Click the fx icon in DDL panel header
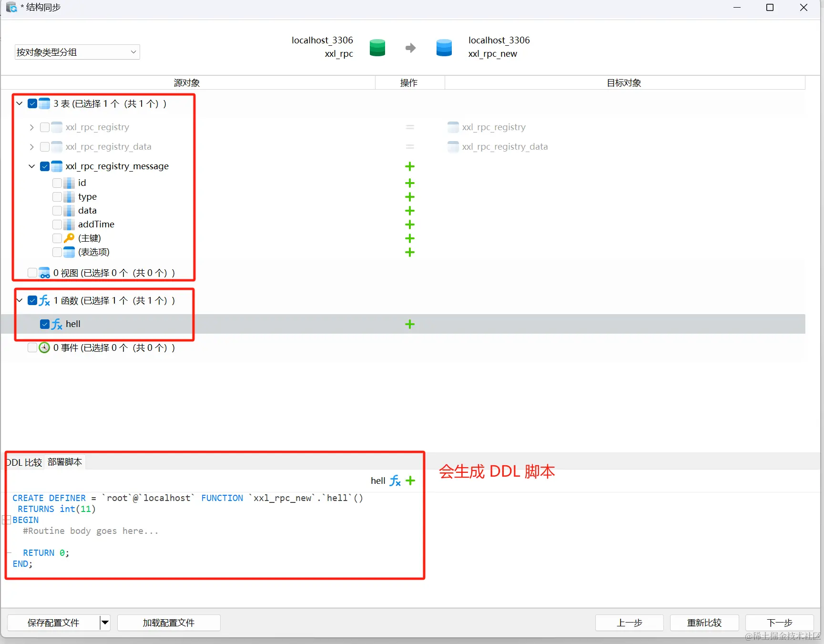The width and height of the screenshot is (824, 644). click(x=395, y=480)
